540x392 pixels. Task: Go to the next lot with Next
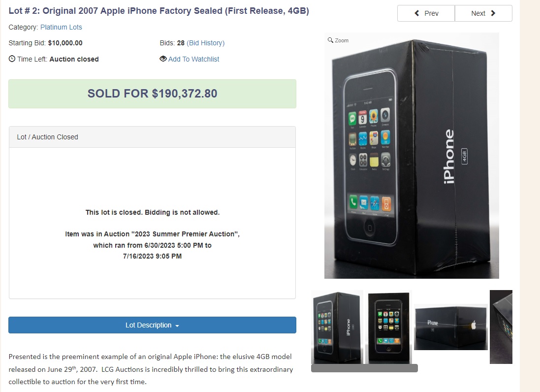[483, 13]
